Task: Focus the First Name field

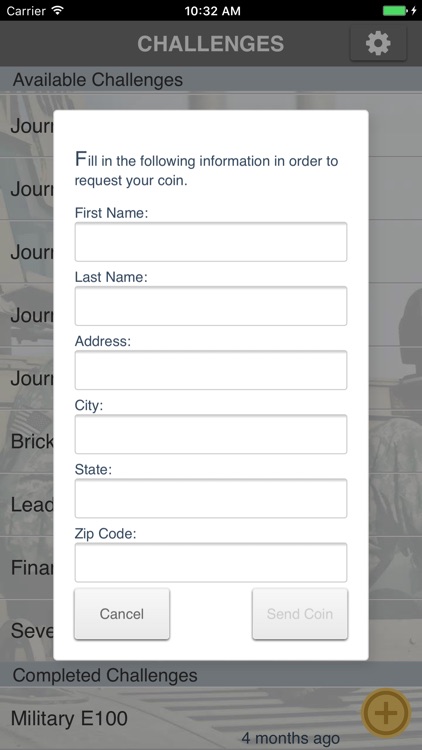Action: (211, 242)
